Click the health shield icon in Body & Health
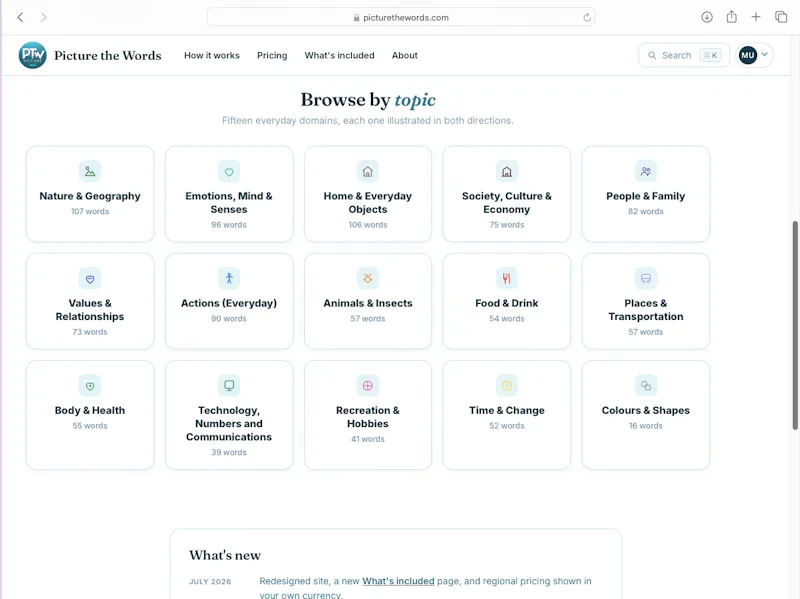The image size is (800, 599). pos(90,386)
